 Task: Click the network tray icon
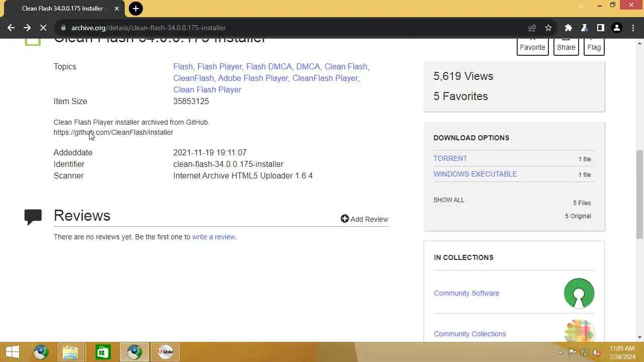point(584,352)
